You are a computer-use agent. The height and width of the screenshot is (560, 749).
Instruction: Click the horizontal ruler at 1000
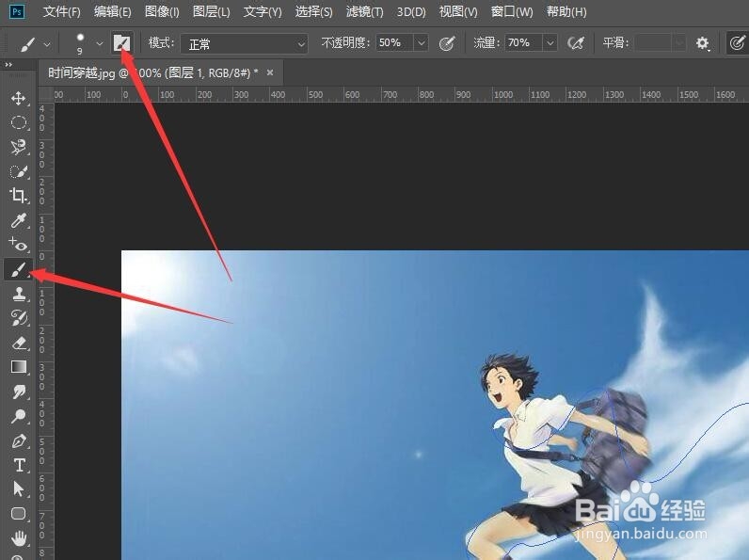(502, 95)
